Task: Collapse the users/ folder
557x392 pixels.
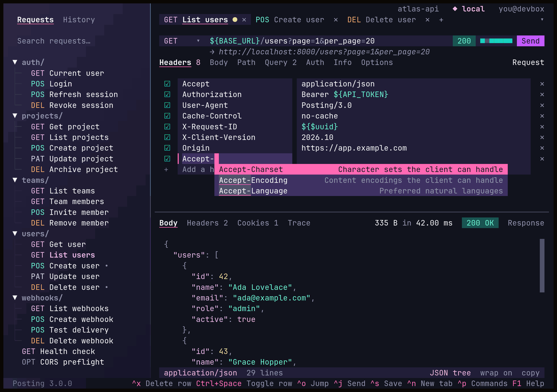Action: tap(15, 234)
